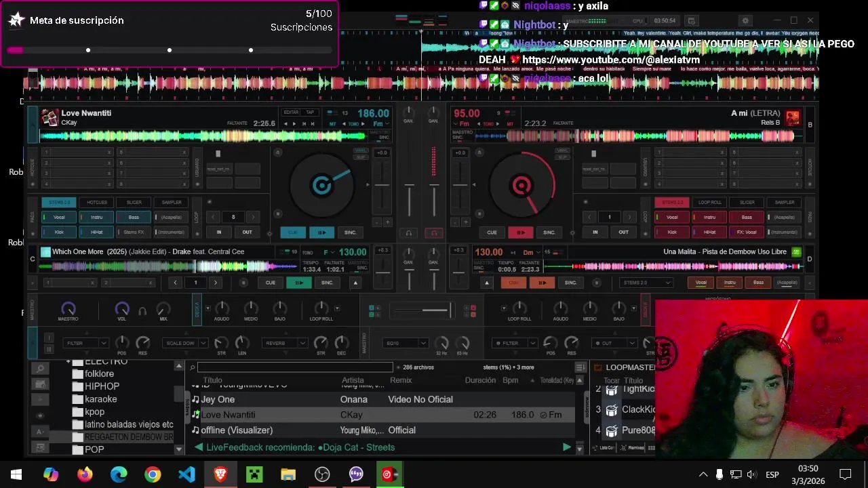The height and width of the screenshot is (488, 868).
Task: Click the search field in browser
Action: point(295,367)
